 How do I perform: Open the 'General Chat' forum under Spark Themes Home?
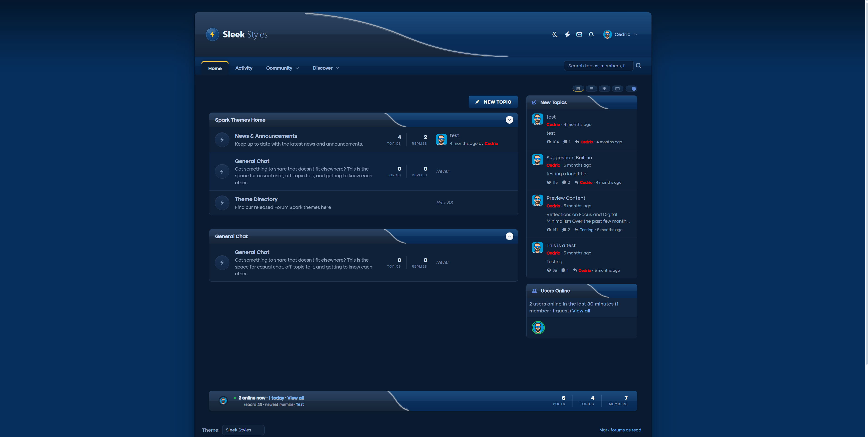[252, 161]
